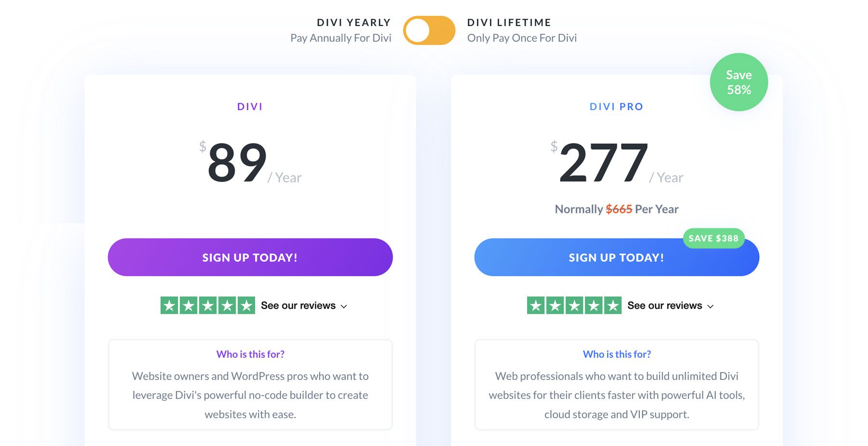Image resolution: width=868 pixels, height=446 pixels.
Task: Click the middle star in the Divi Pro rating
Action: (x=575, y=305)
